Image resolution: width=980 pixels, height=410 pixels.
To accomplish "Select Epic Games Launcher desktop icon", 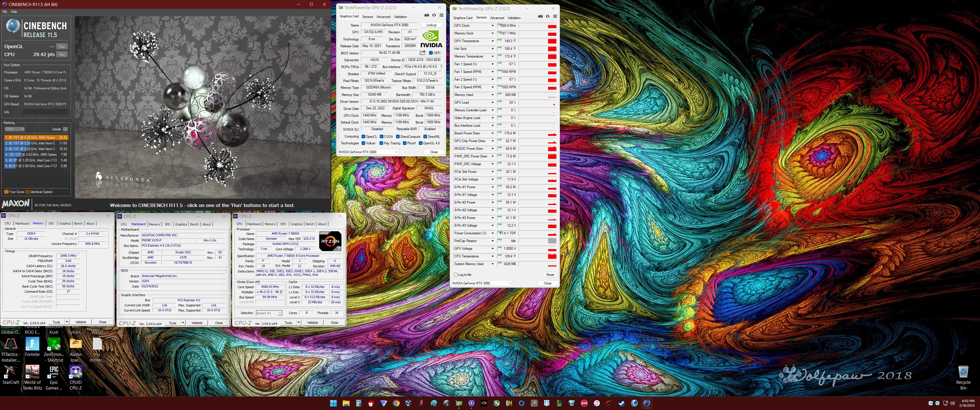I will tap(54, 377).
